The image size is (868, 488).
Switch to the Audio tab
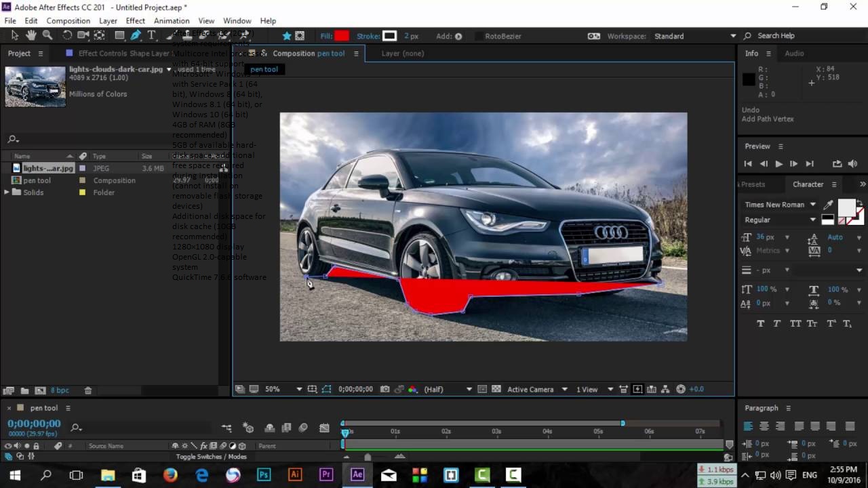795,54
